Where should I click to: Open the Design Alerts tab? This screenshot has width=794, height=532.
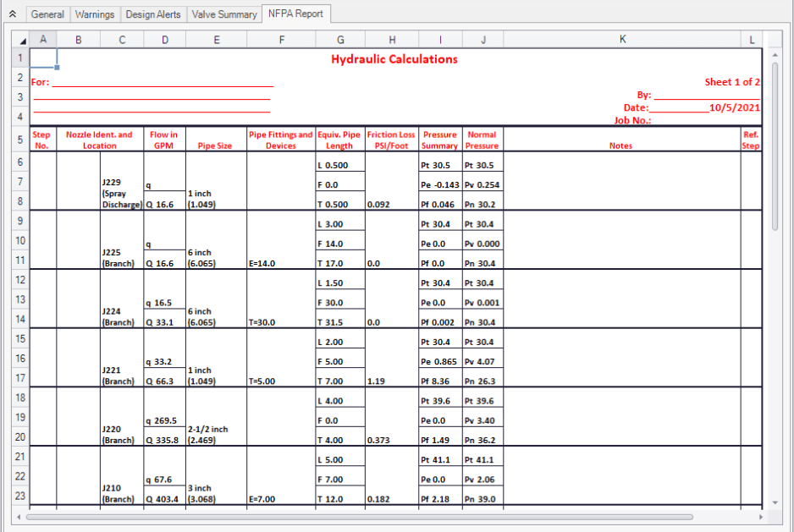coord(153,14)
